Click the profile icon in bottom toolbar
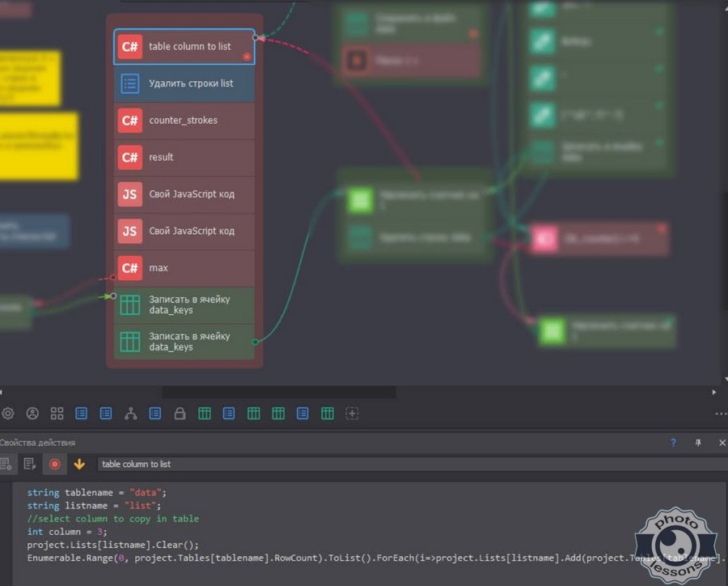This screenshot has width=728, height=586. 32,414
